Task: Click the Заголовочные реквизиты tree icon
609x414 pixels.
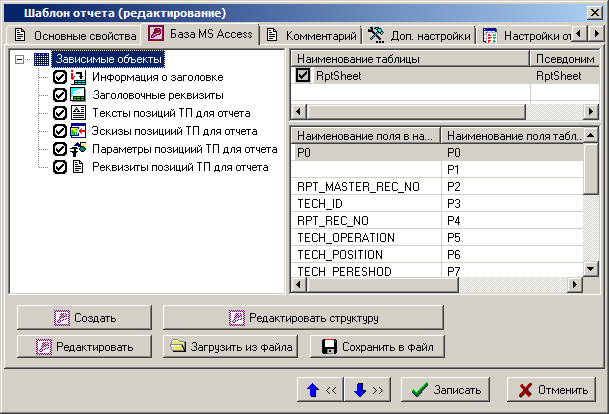Action: click(78, 95)
